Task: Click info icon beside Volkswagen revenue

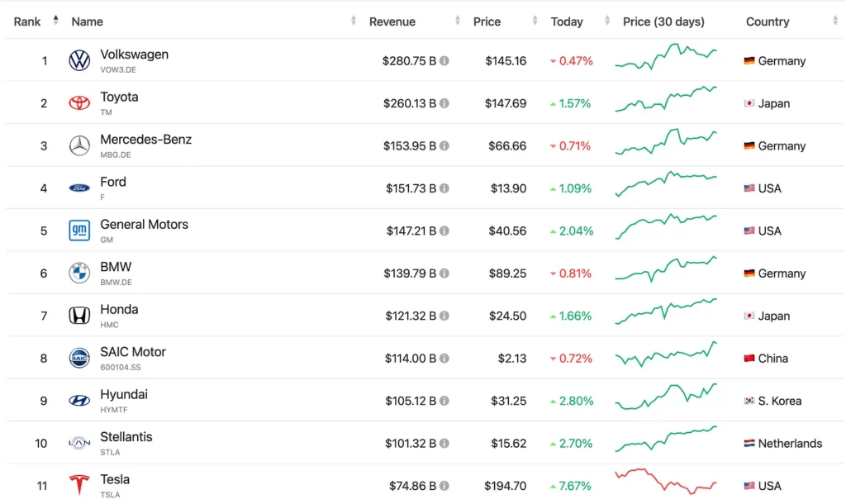Action: tap(444, 61)
